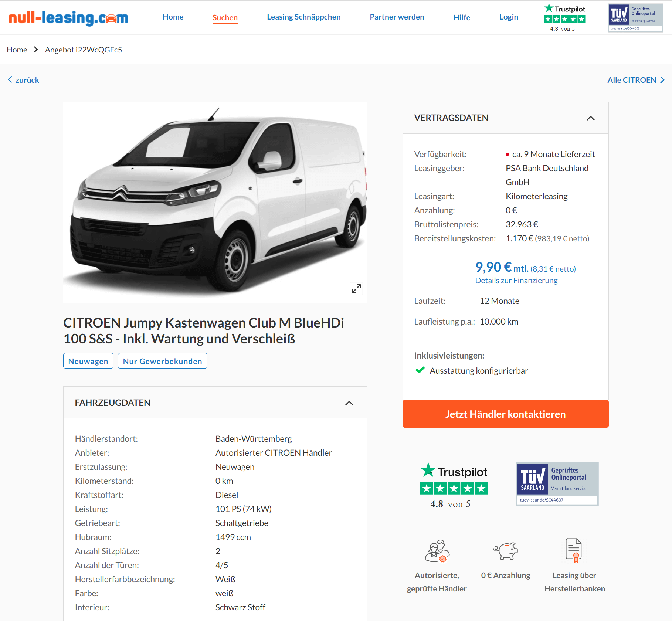Click Jetzt Händler kontaktieren button

click(506, 414)
